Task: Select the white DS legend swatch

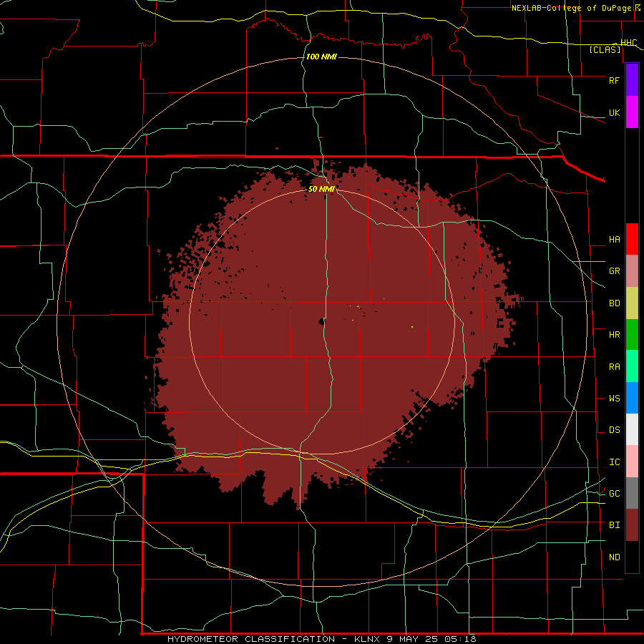Action: pos(632,429)
